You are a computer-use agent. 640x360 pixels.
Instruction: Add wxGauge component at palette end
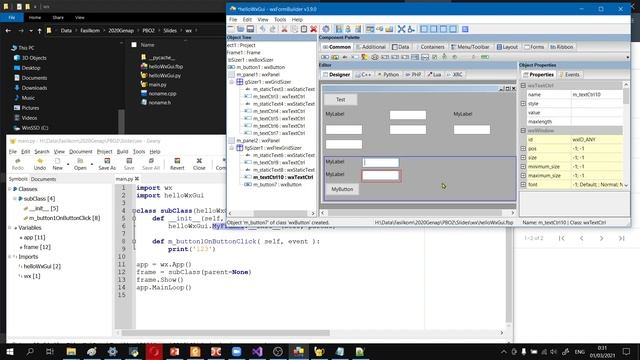[484, 57]
